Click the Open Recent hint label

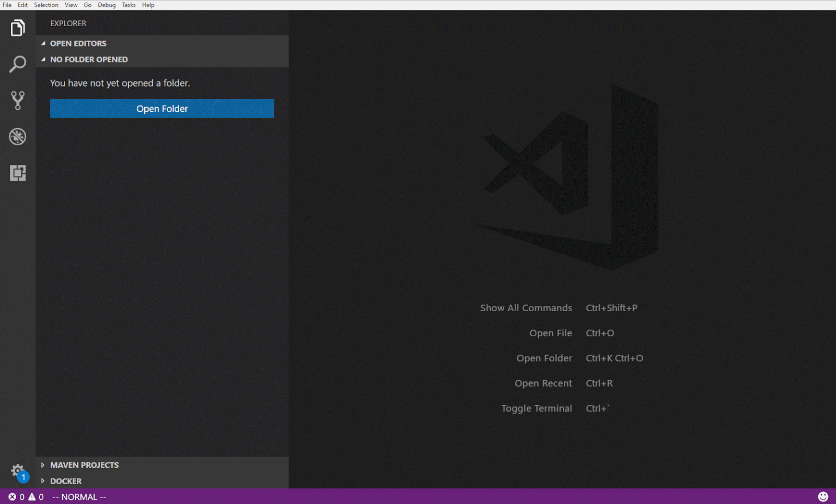[543, 383]
